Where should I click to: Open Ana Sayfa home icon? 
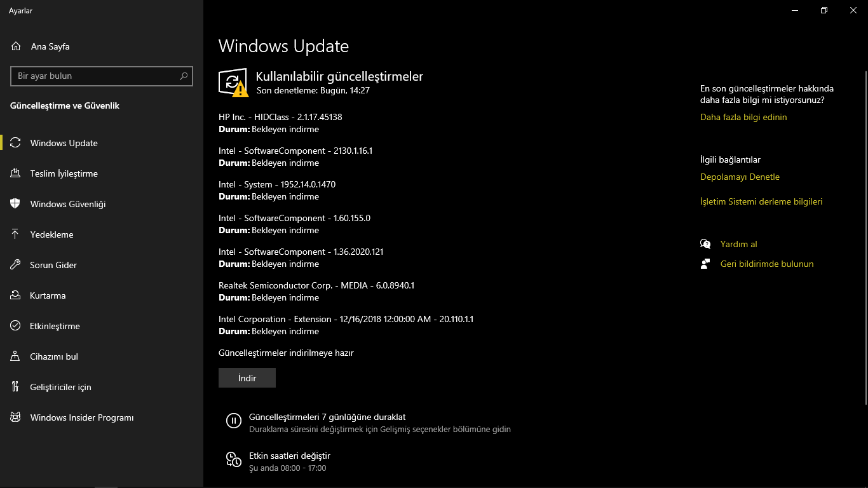click(16, 46)
